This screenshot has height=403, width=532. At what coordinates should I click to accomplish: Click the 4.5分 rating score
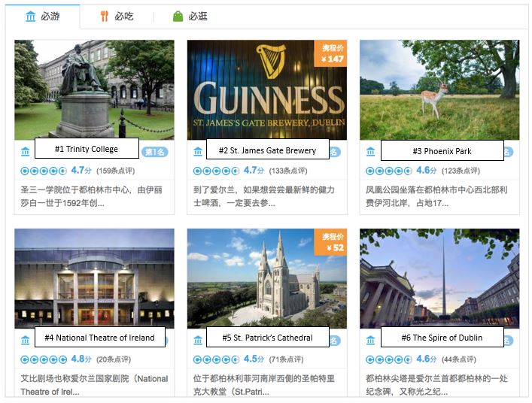pyautogui.click(x=254, y=359)
